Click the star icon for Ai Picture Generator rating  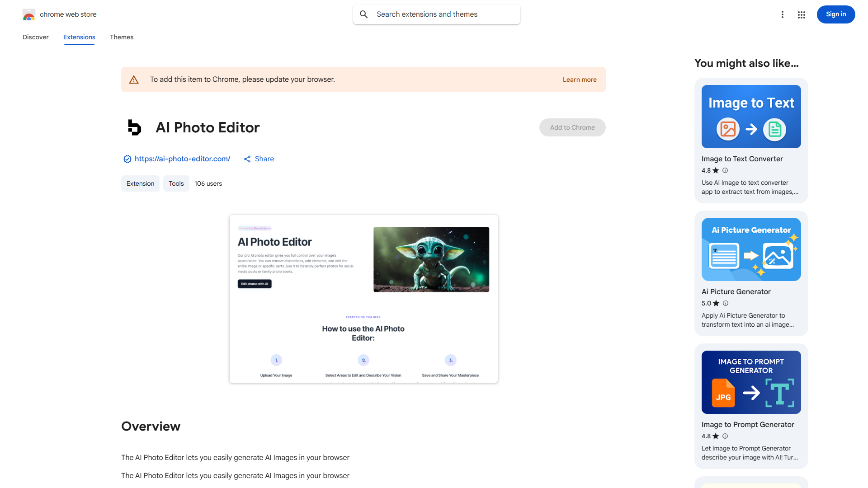[x=717, y=303]
